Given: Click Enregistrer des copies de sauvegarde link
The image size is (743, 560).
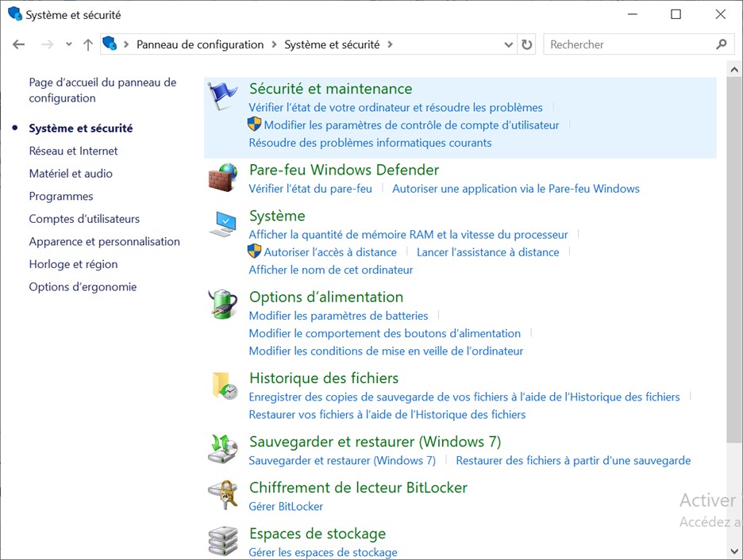Looking at the screenshot, I should 464,397.
